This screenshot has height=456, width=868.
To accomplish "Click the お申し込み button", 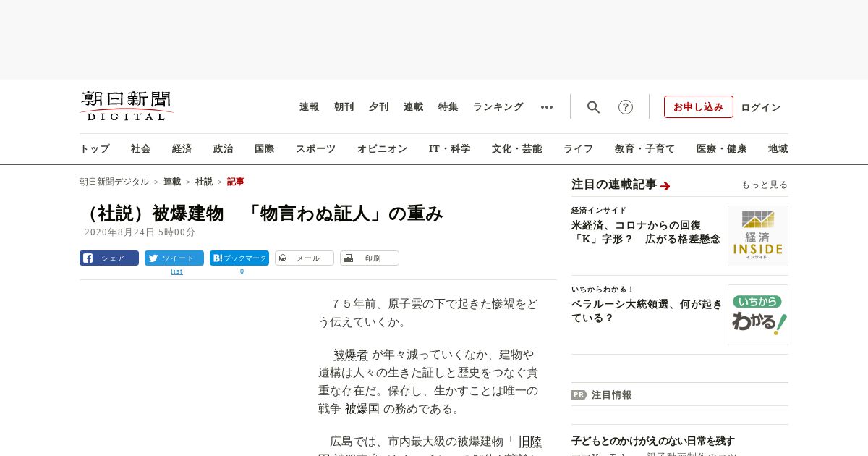I will coord(699,106).
